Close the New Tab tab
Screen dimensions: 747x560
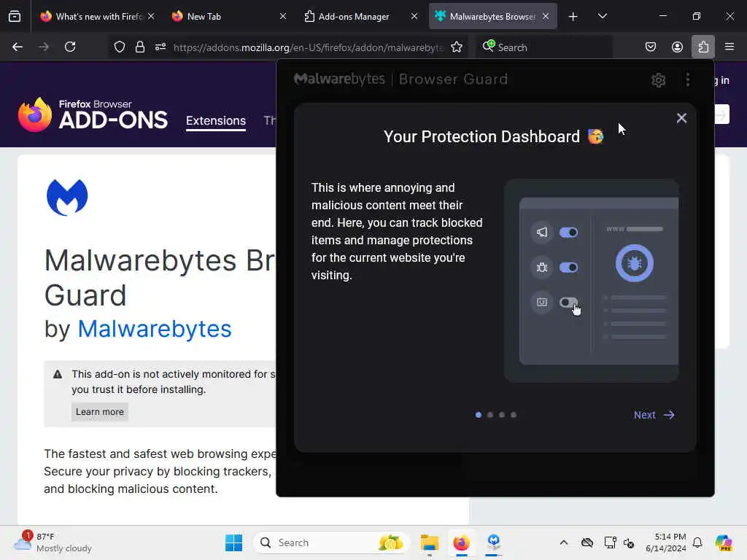click(x=283, y=16)
